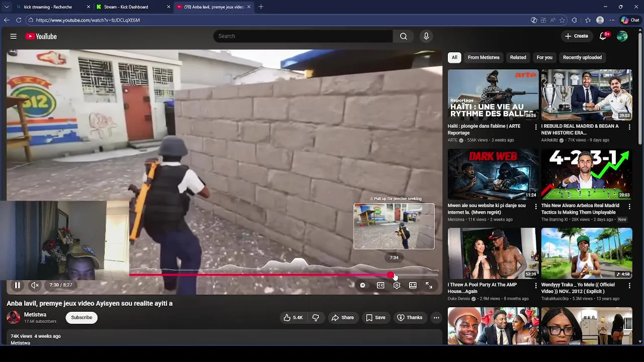Open 'I Threw A Pool Party' video title
Screen dimensions: 644x362
486,288
